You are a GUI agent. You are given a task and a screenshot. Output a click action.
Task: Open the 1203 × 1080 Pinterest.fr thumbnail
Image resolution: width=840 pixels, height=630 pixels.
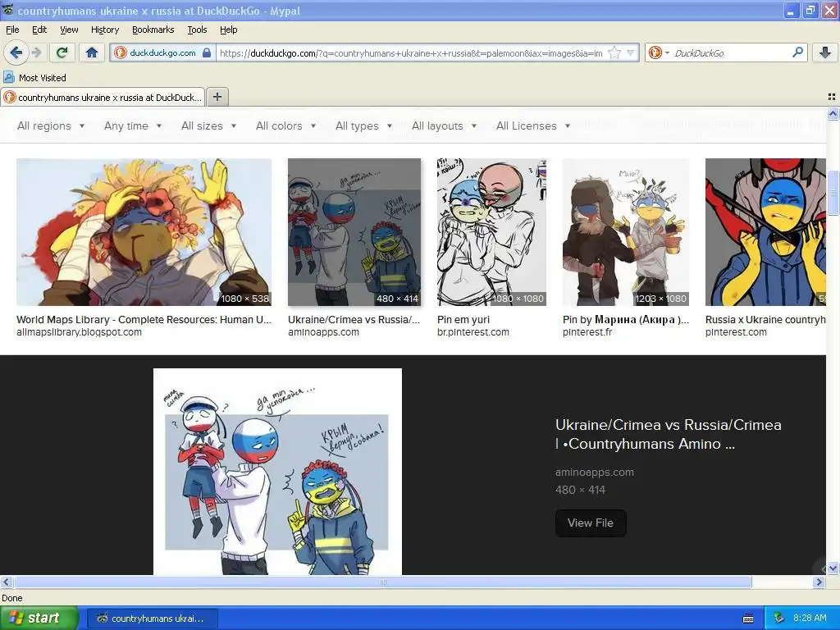tap(626, 232)
